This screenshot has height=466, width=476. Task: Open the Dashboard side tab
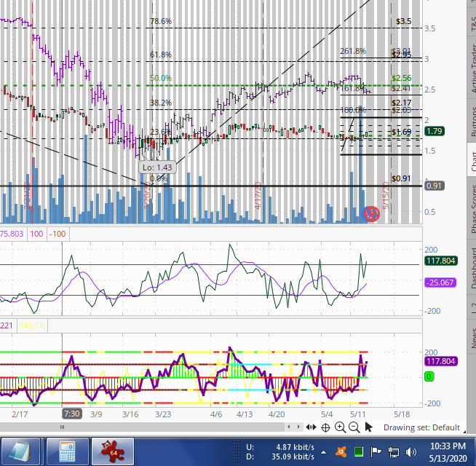470,268
